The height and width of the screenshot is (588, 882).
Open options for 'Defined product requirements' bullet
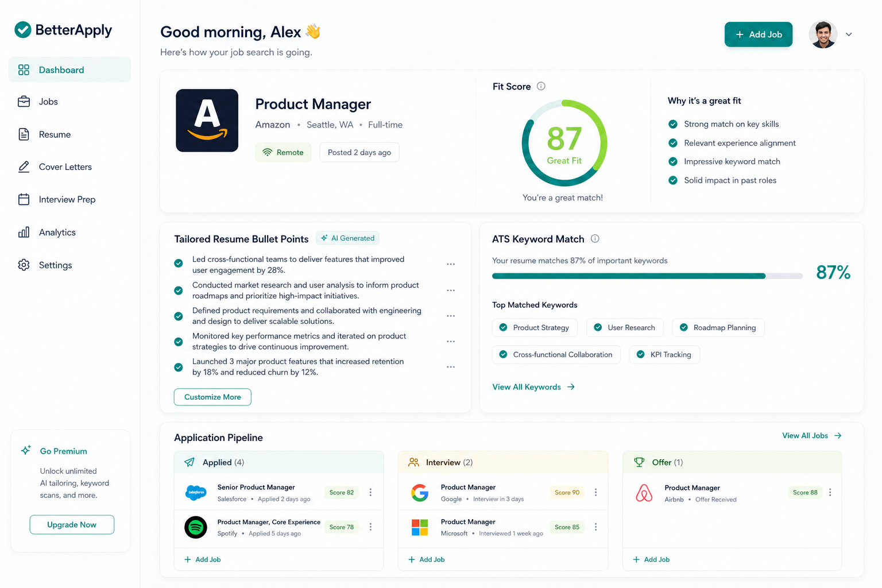[451, 316]
